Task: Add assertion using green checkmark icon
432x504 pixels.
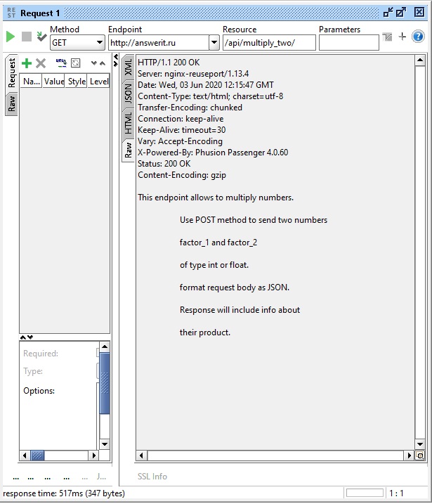Action: [x=41, y=37]
